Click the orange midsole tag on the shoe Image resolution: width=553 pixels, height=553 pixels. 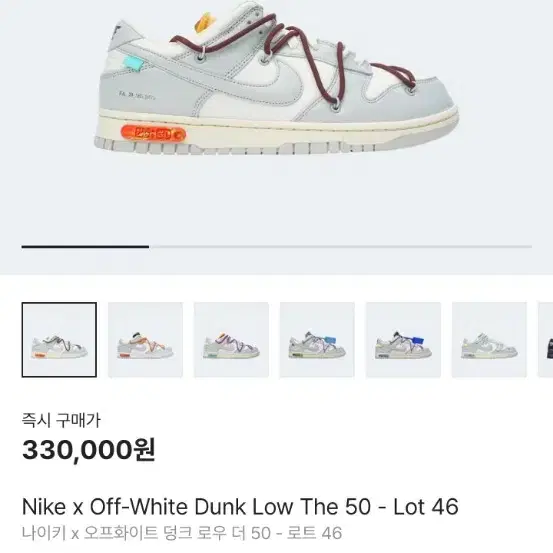pyautogui.click(x=153, y=134)
